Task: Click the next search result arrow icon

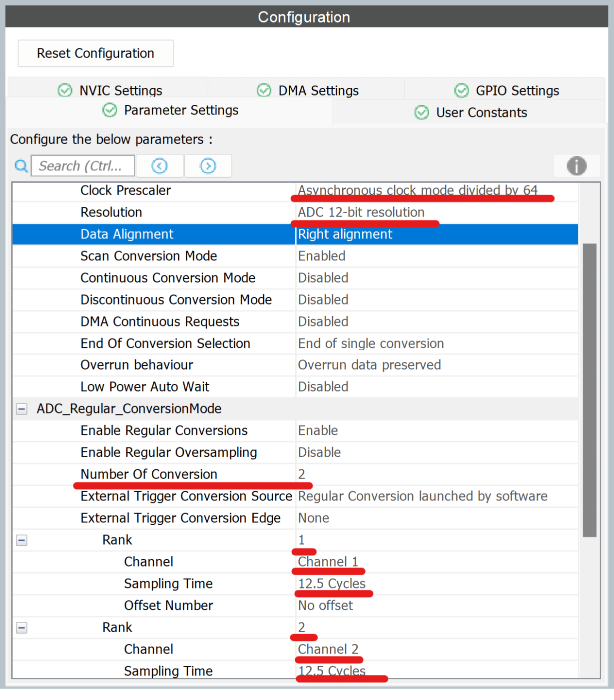Action: (x=208, y=165)
